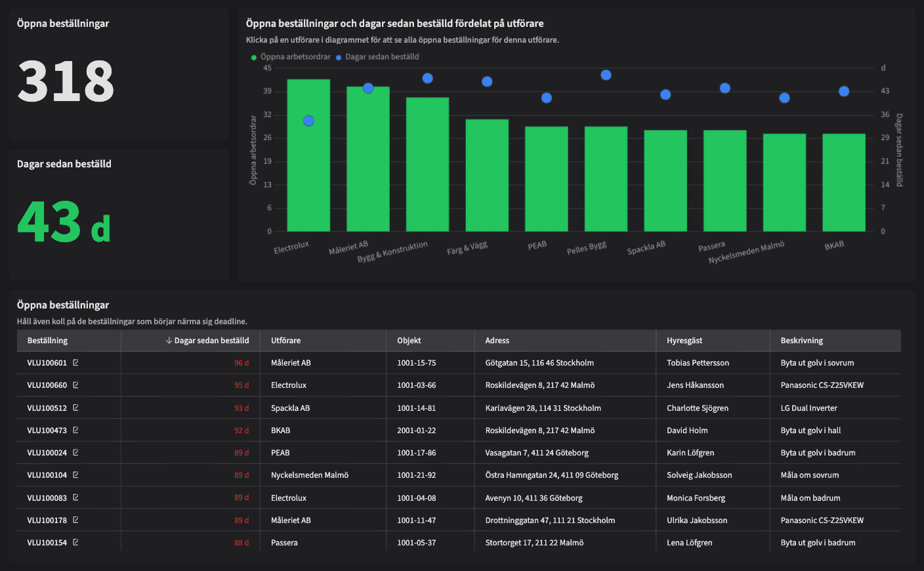Click the open icon beside VLU100512
The height and width of the screenshot is (571, 924).
pos(75,408)
